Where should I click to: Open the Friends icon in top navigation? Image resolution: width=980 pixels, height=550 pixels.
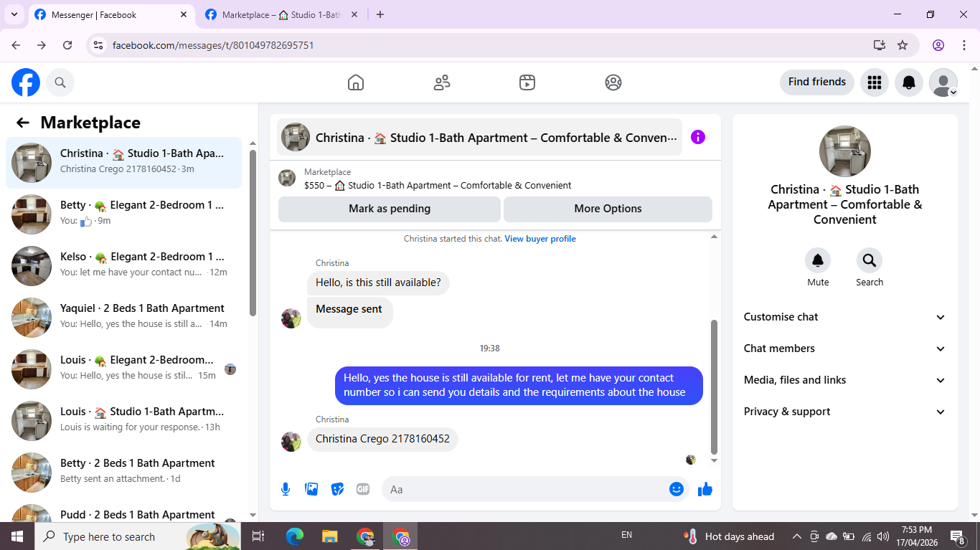(x=442, y=82)
